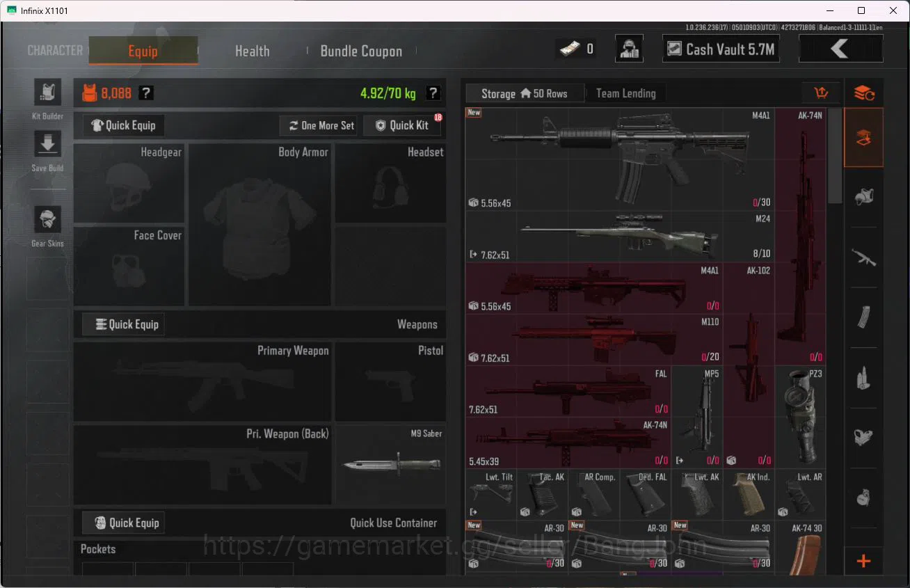Filter storage by rifle weapons

(x=863, y=257)
